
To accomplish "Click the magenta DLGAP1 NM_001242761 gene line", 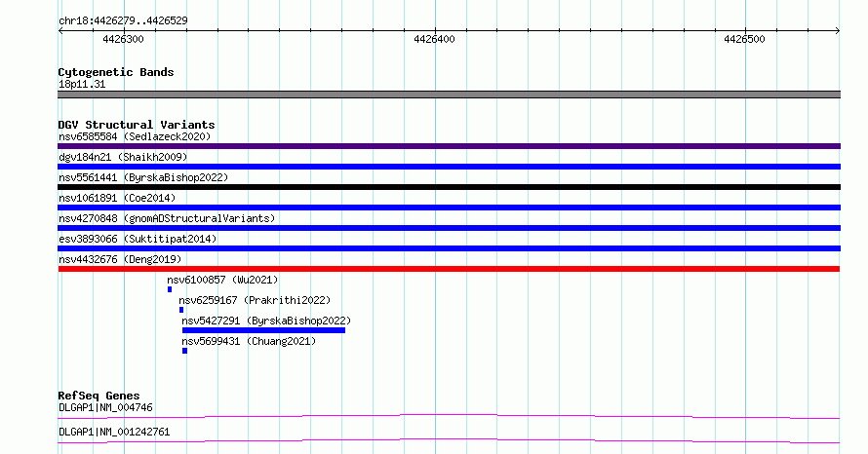I will coord(449,440).
